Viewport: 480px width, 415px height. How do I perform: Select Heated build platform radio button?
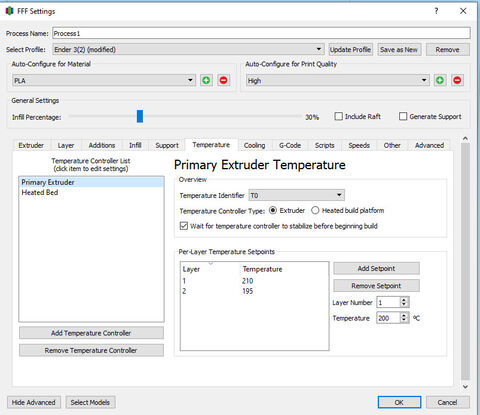315,210
